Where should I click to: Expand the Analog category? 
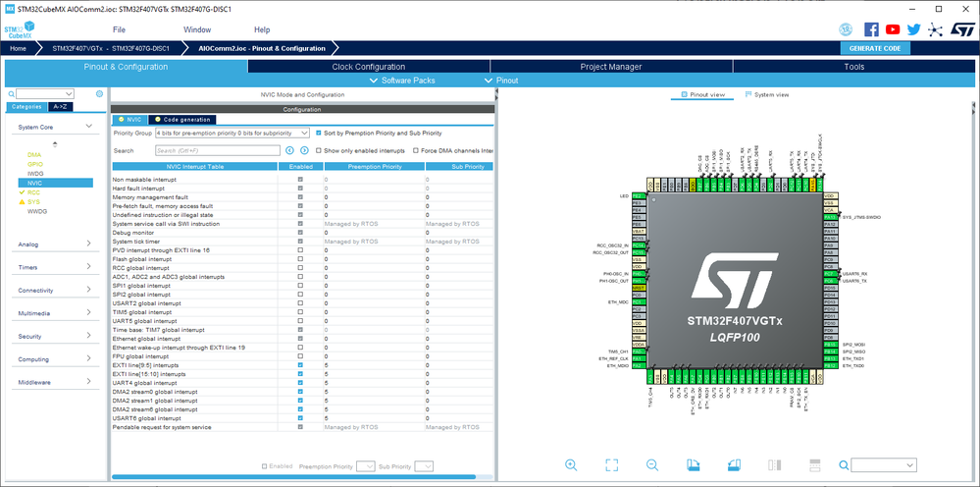88,243
